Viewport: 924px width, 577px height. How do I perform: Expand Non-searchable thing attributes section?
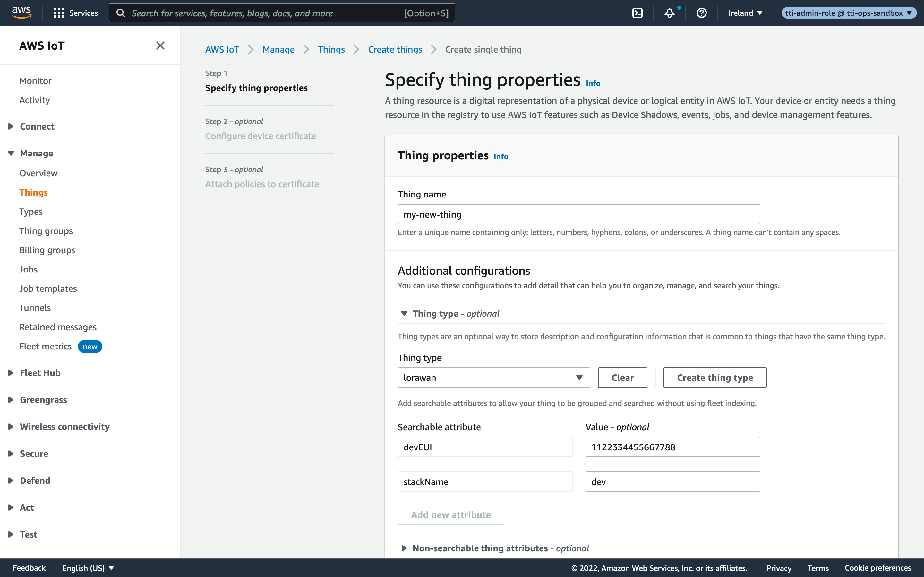point(404,548)
